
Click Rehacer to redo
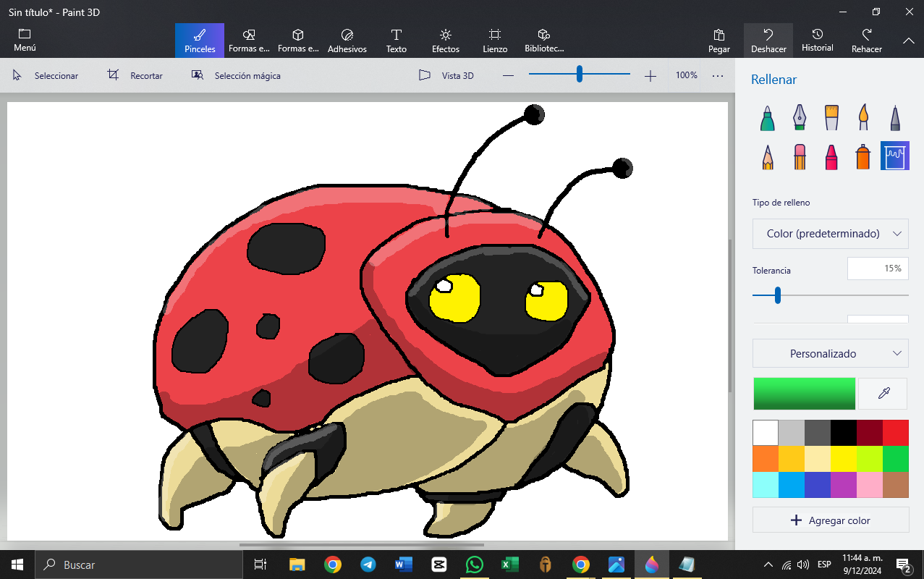pyautogui.click(x=867, y=41)
